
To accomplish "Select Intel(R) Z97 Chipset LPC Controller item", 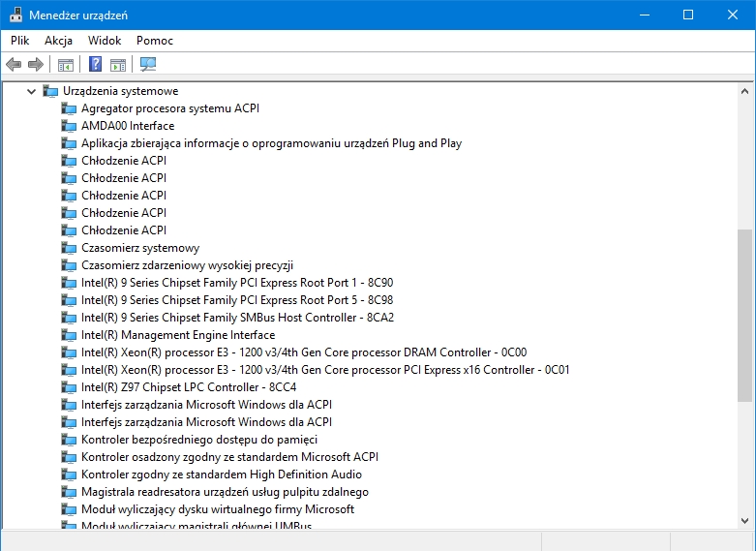I will (189, 387).
